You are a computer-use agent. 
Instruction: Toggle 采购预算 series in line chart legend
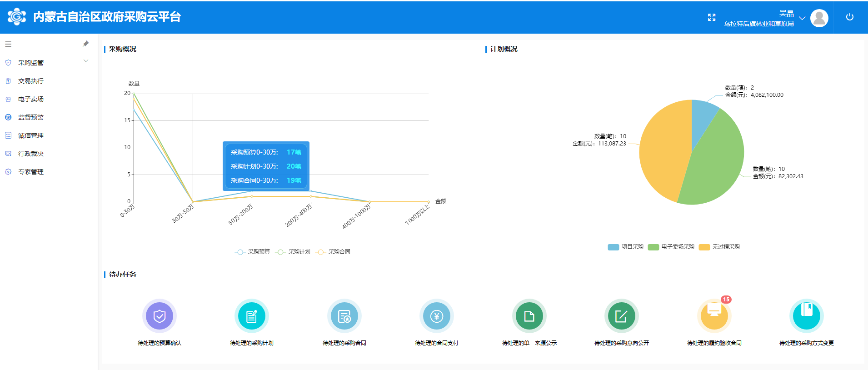pyautogui.click(x=252, y=252)
